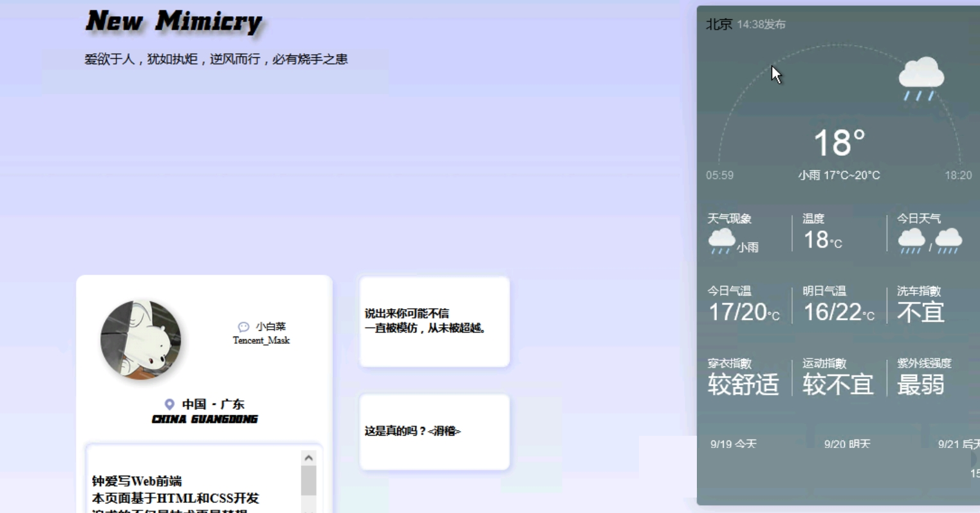
Task: Click the location pin icon near 中国·广东
Action: [x=169, y=404]
